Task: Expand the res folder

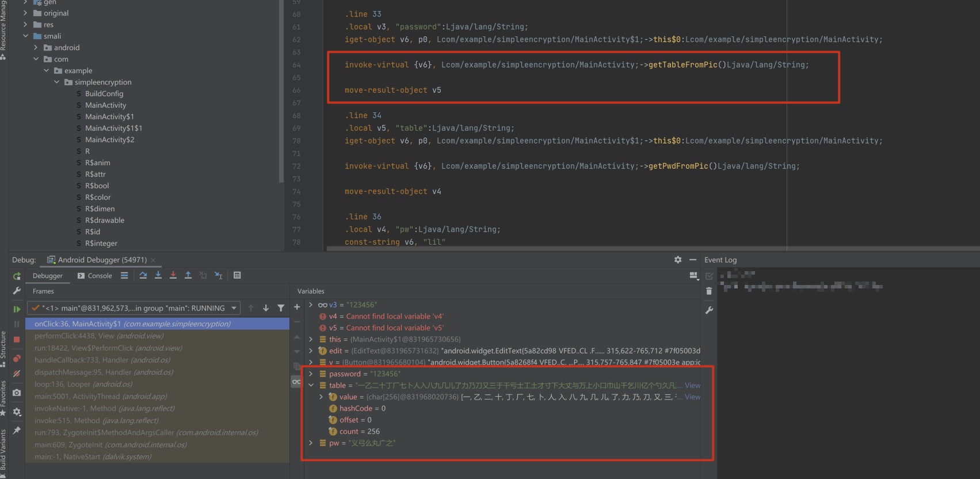Action: (x=25, y=24)
